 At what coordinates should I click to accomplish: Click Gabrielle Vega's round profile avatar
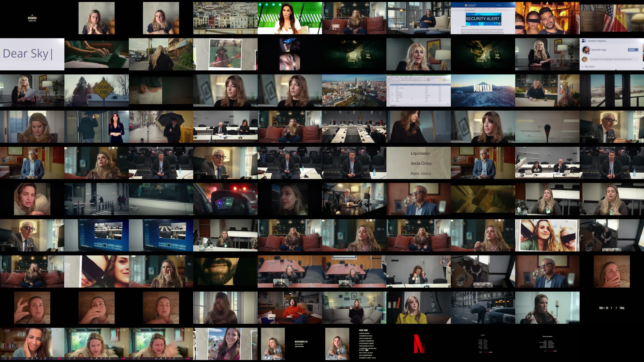(x=586, y=50)
